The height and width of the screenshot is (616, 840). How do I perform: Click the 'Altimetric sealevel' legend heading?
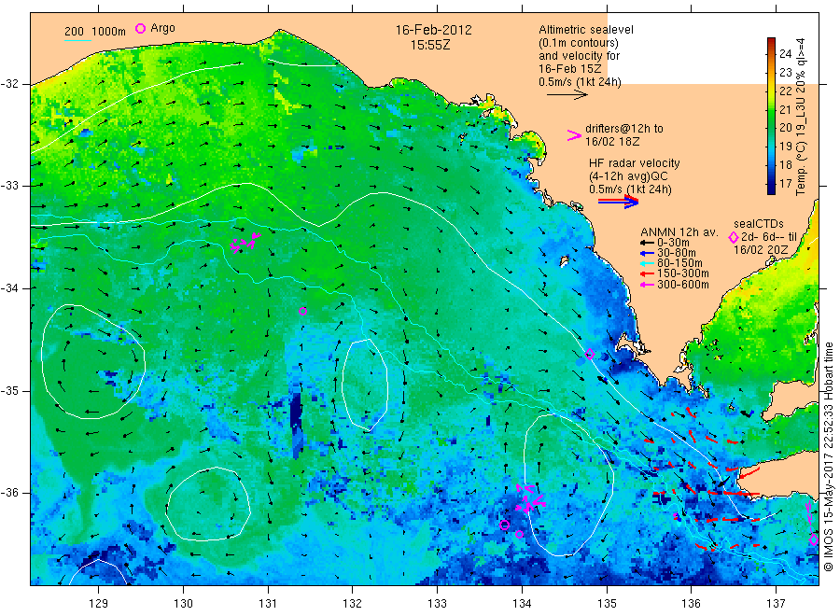(x=586, y=30)
